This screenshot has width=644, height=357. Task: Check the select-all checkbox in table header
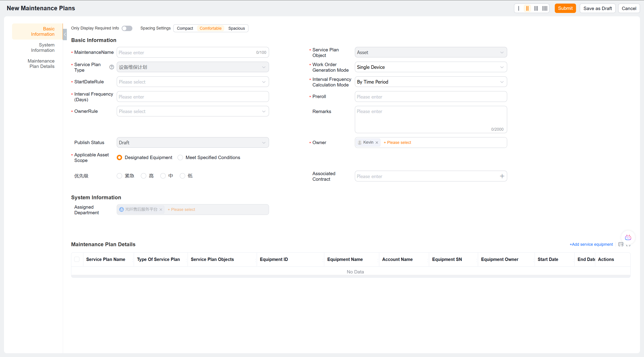point(77,259)
